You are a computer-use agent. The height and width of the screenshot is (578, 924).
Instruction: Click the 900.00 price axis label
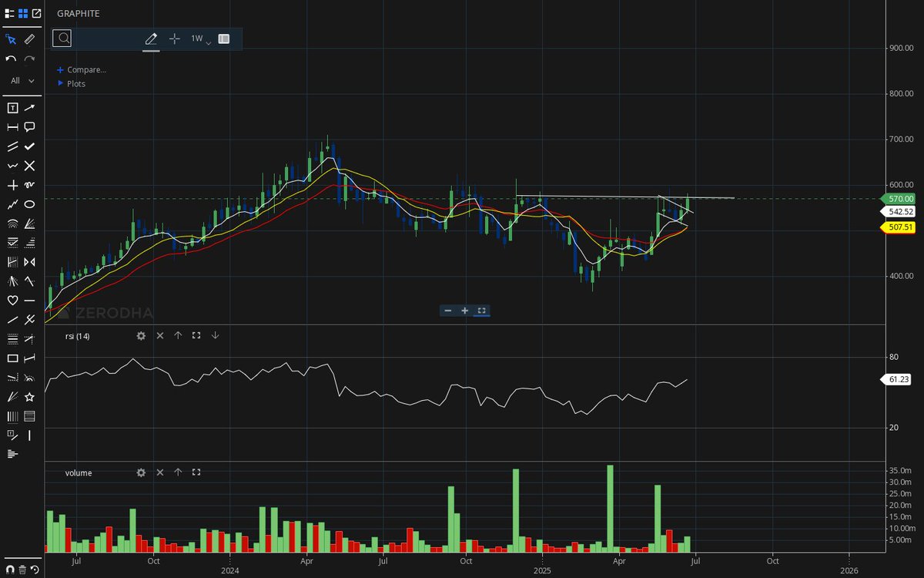click(901, 48)
